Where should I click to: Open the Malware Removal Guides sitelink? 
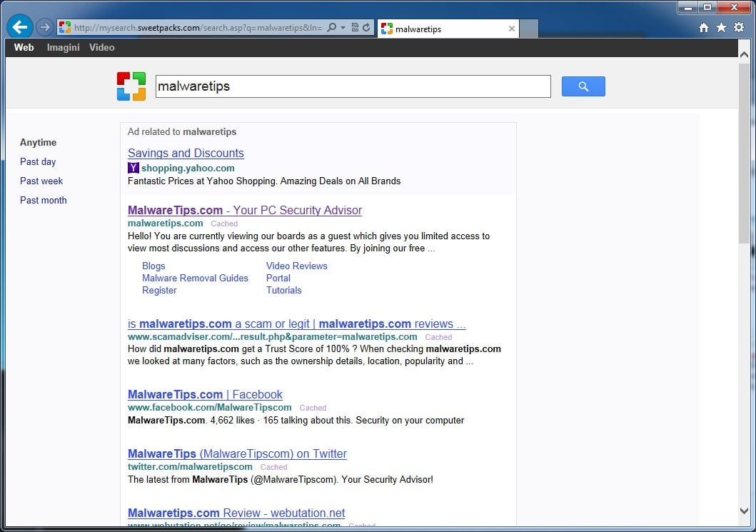(195, 278)
